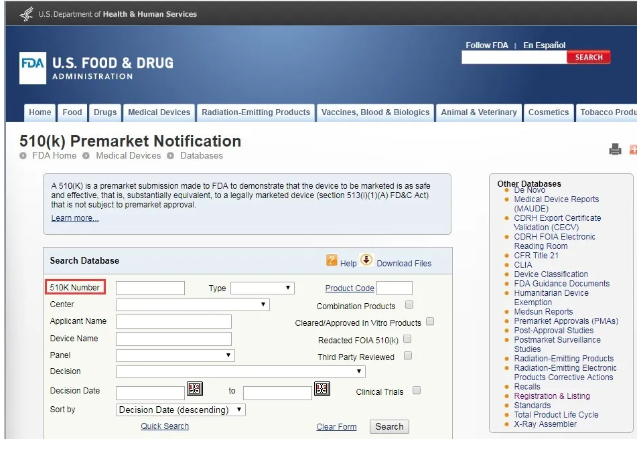Focus the header site search box
The image size is (642, 449).
(x=514, y=57)
